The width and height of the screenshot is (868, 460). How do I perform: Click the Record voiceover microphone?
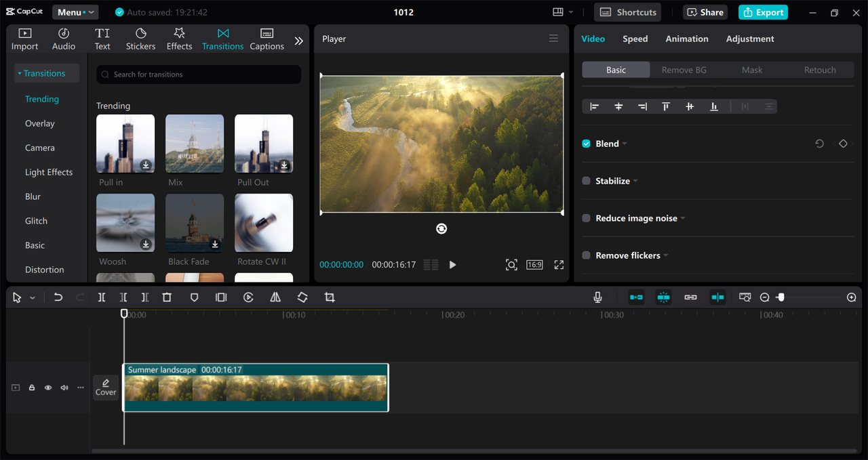click(597, 297)
